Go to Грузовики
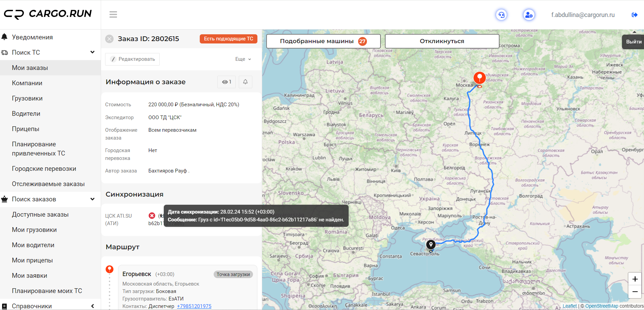644x310 pixels. click(27, 98)
